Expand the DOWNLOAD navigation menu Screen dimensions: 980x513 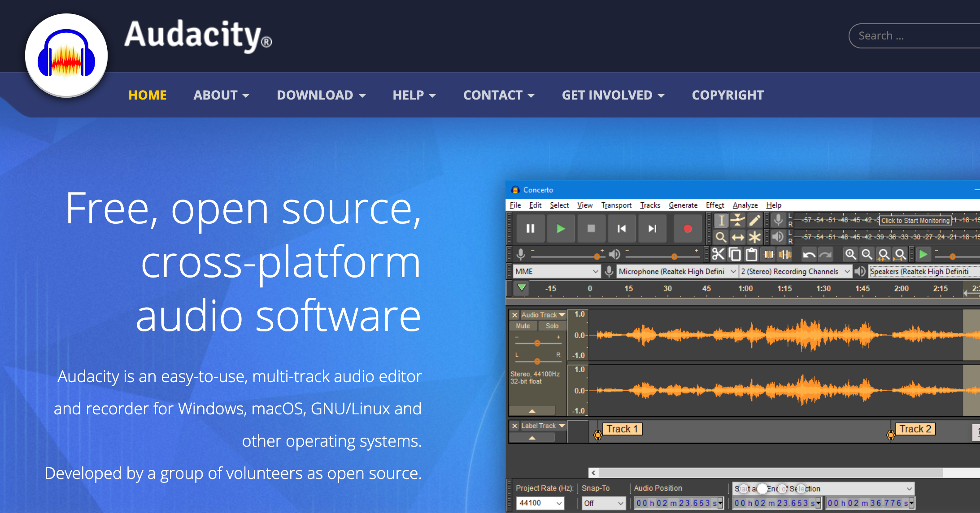[x=321, y=95]
